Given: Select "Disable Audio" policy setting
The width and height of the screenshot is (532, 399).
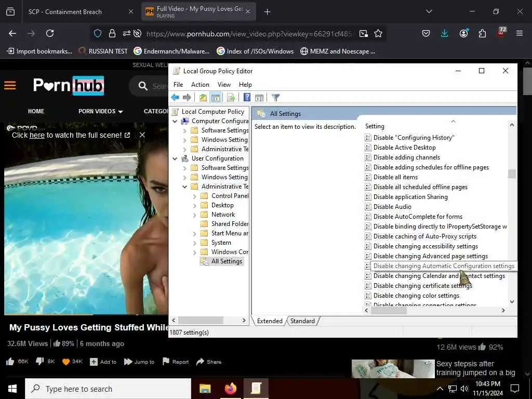Looking at the screenshot, I should (x=392, y=207).
